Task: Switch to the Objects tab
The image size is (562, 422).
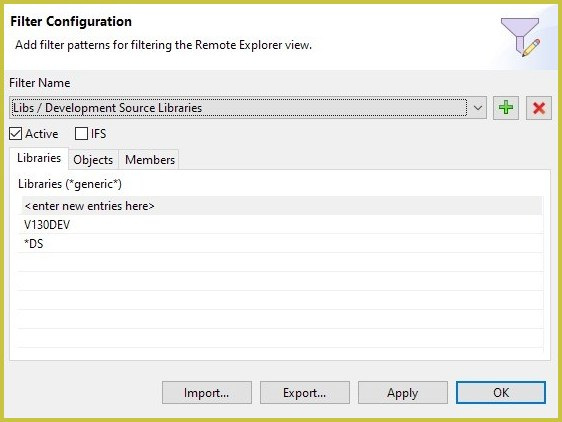Action: 93,160
